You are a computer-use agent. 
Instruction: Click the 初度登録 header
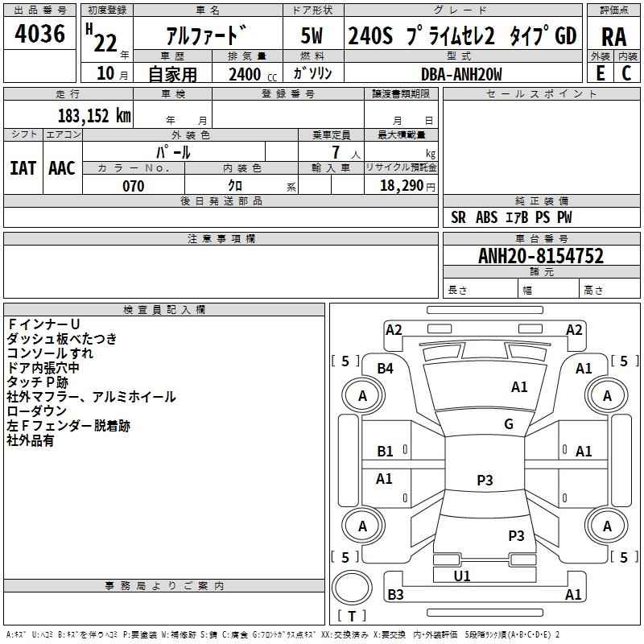(x=107, y=10)
